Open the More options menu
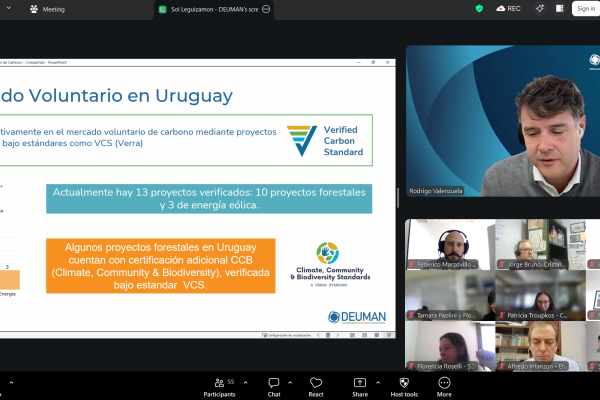This screenshot has height=400, width=600. coord(444,387)
